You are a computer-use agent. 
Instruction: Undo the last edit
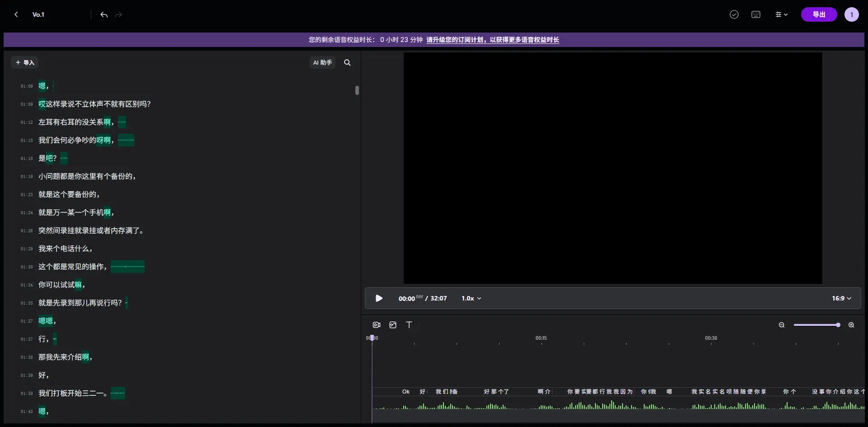pyautogui.click(x=104, y=14)
